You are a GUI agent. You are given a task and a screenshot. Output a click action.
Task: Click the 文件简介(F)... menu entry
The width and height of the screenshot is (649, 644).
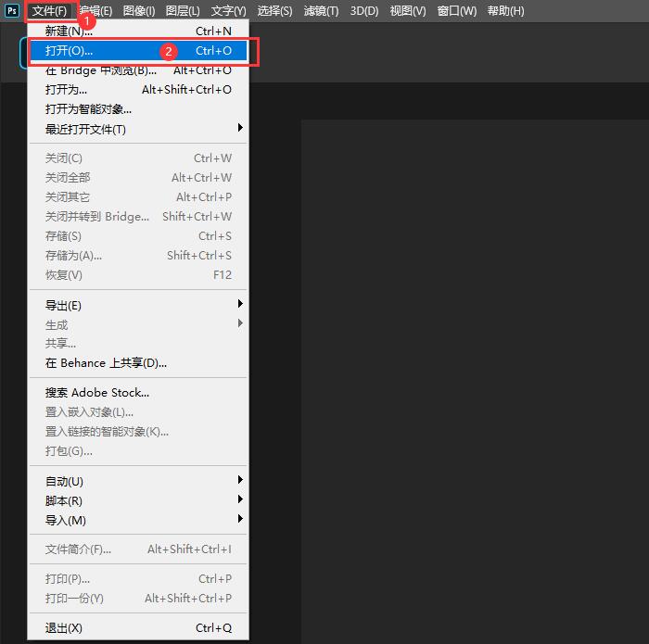pos(138,549)
